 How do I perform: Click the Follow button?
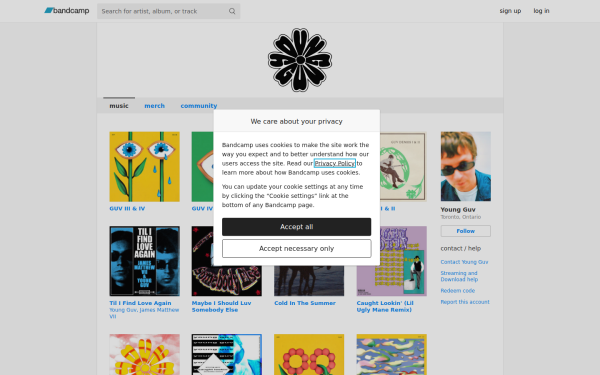(466, 231)
